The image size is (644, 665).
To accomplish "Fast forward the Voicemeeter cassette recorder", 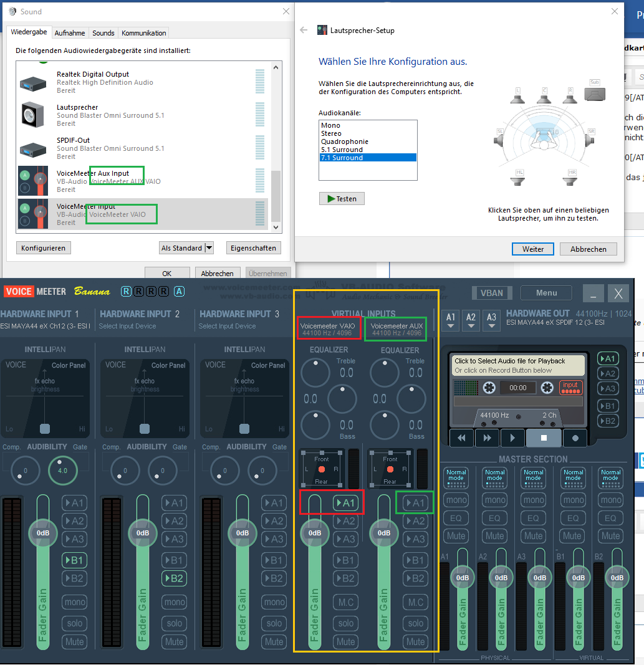I will point(487,438).
